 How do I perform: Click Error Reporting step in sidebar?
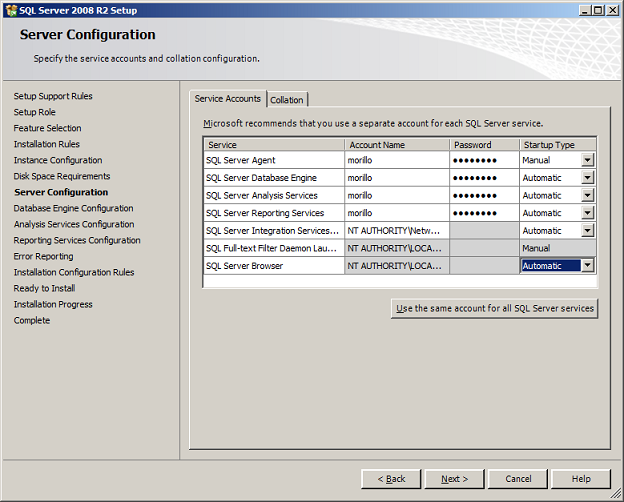[x=43, y=256]
